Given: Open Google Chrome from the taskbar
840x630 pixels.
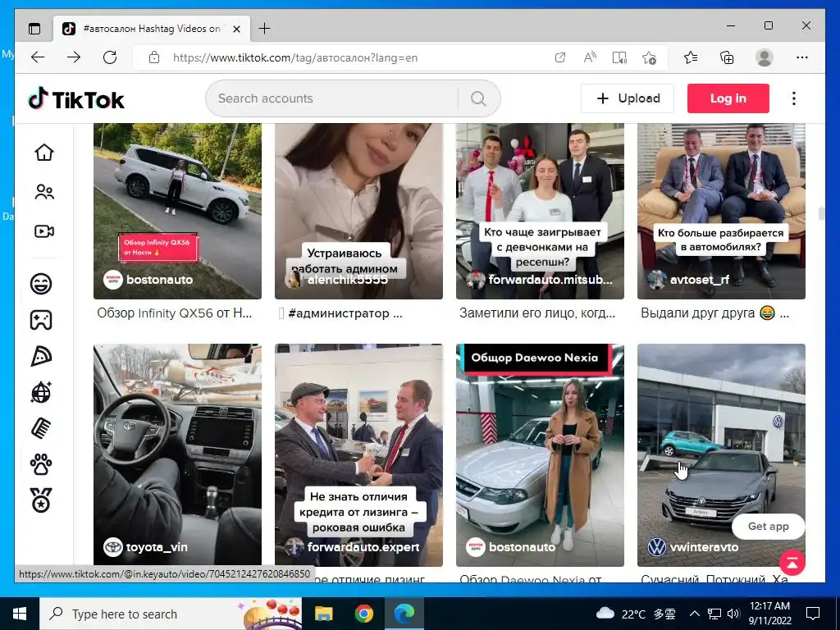Looking at the screenshot, I should (x=363, y=614).
